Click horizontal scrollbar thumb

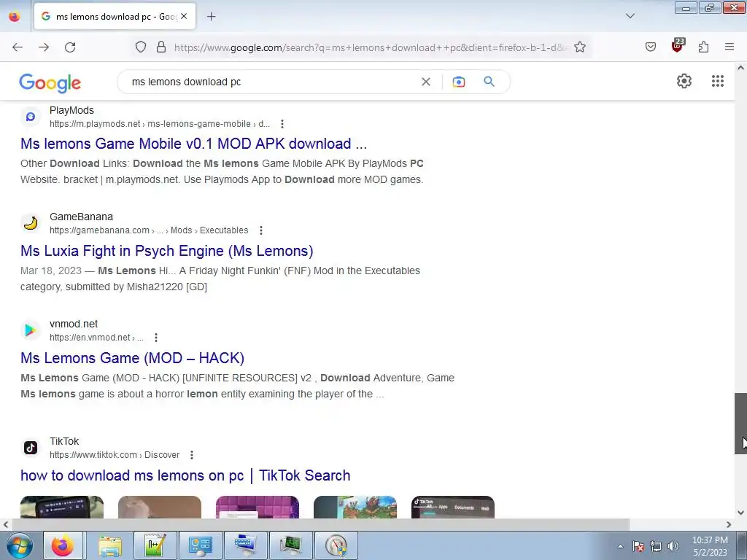[x=320, y=524]
